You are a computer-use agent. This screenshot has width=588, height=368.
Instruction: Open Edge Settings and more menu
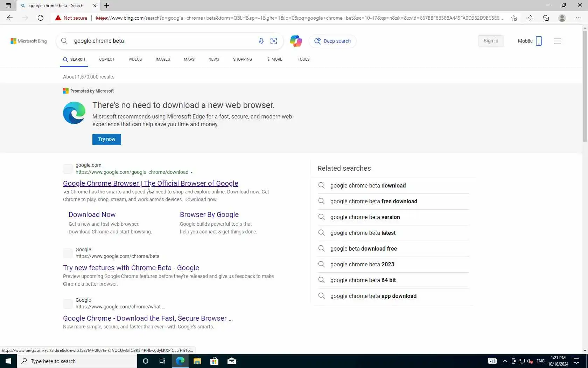click(x=578, y=18)
